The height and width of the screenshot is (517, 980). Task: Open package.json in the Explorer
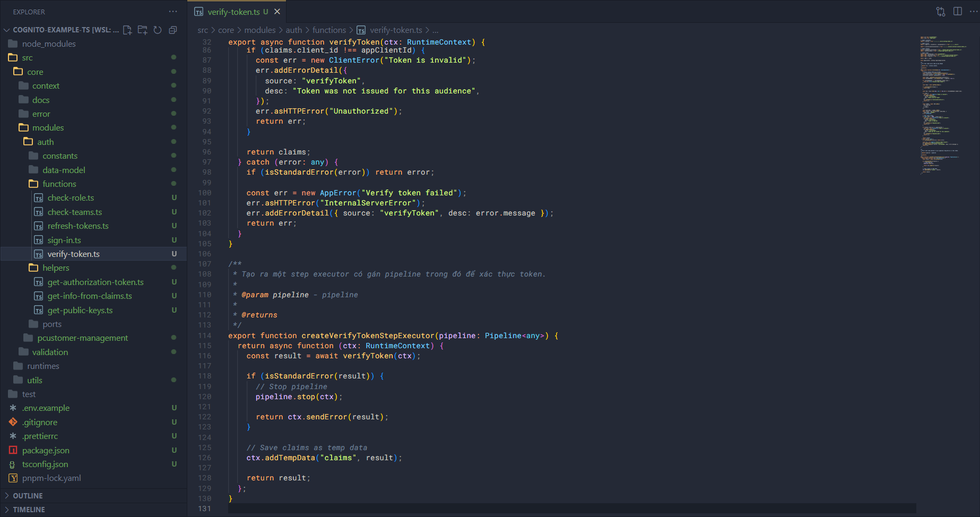[46, 451]
